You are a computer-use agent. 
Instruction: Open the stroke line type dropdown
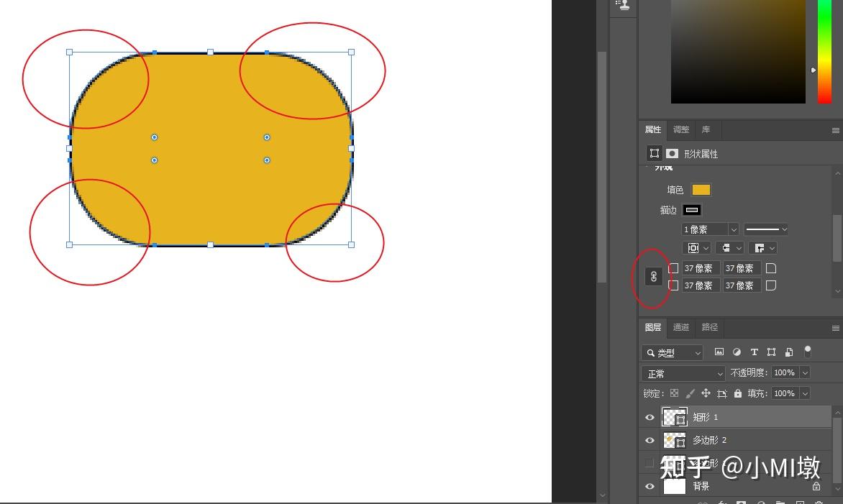pos(766,229)
